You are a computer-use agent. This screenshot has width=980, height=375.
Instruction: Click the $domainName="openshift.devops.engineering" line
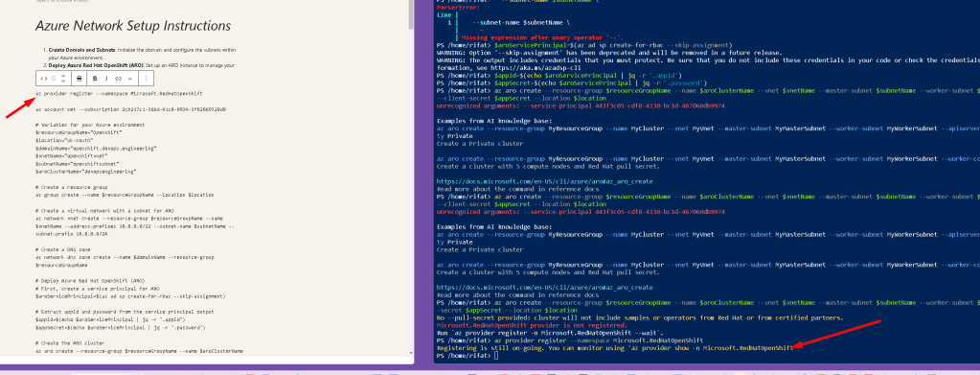click(96, 148)
